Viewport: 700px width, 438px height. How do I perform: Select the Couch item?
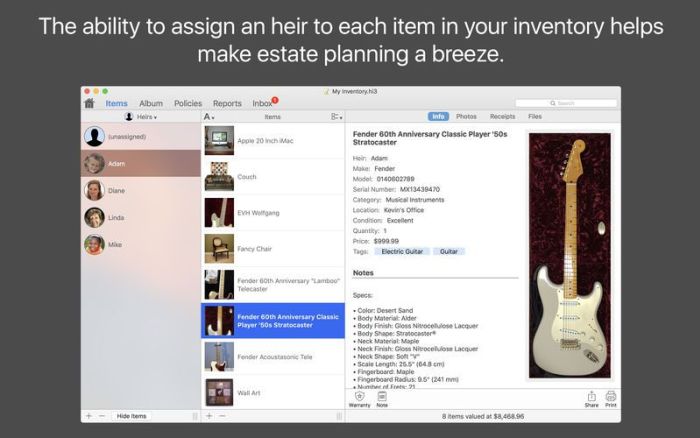tap(273, 177)
